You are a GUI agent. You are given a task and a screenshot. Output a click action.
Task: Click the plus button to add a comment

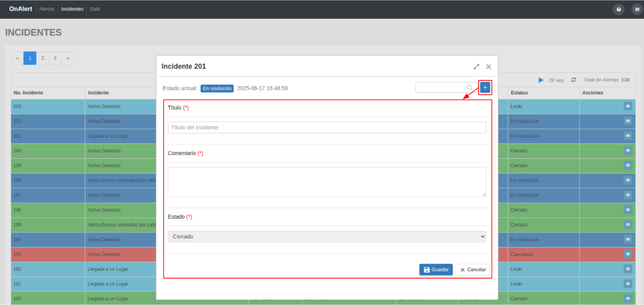click(485, 87)
